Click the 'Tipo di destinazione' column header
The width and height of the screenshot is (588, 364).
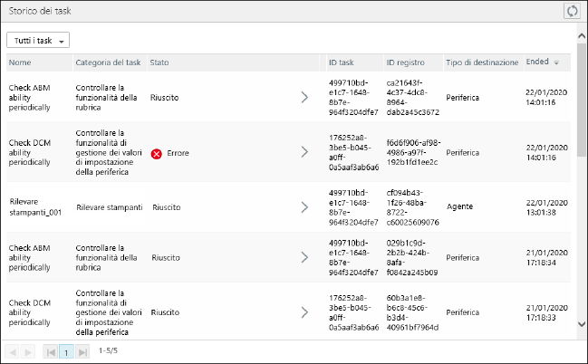coord(482,62)
